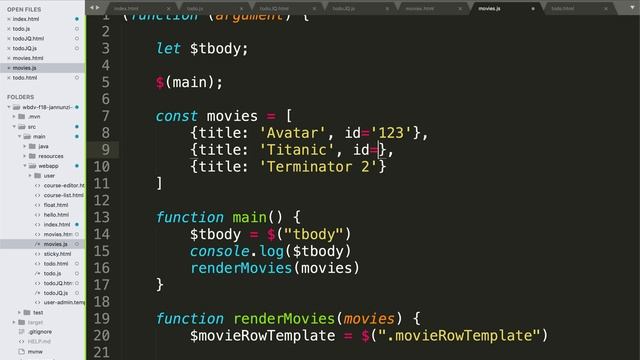The width and height of the screenshot is (640, 360).
Task: Click the test folder icon
Action: pos(27,313)
